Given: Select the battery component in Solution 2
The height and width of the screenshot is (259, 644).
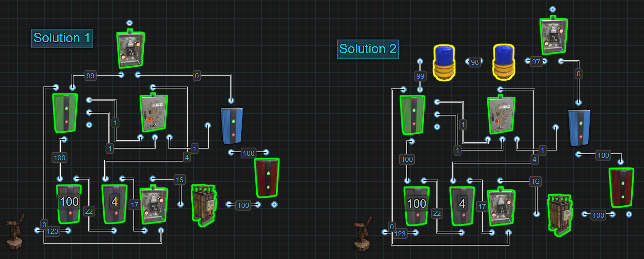Looking at the screenshot, I should coord(560,215).
